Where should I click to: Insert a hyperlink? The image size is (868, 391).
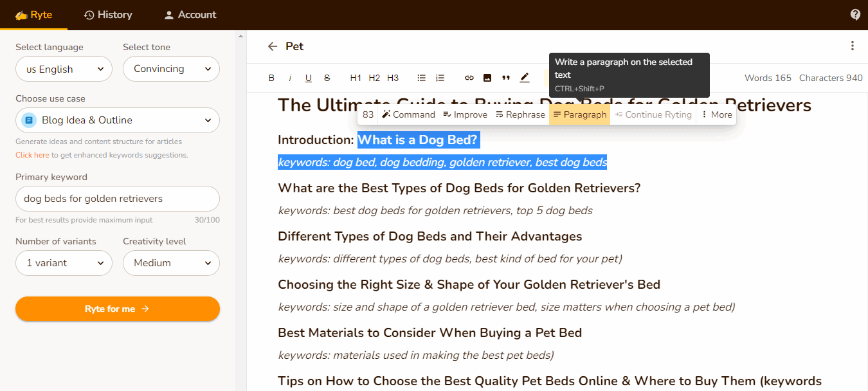tap(469, 77)
